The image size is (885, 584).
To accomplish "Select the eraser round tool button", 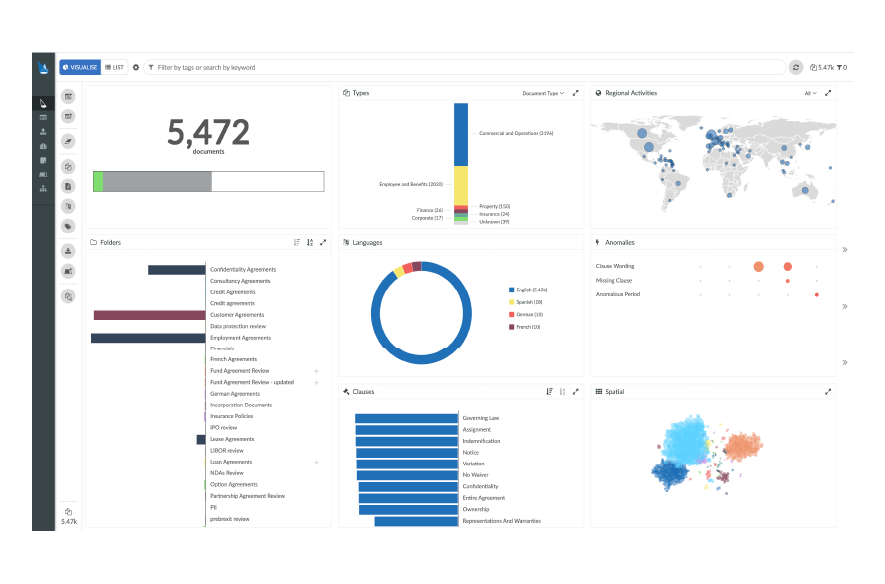I will (68, 141).
